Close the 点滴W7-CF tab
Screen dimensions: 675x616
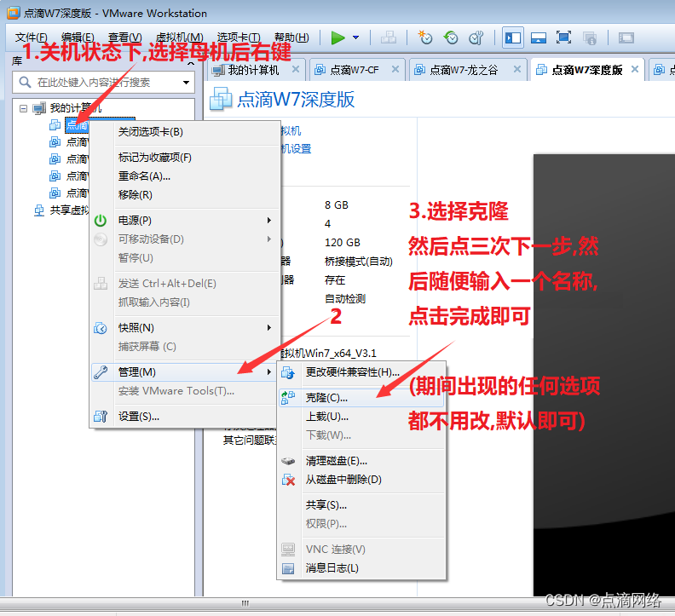tap(395, 69)
